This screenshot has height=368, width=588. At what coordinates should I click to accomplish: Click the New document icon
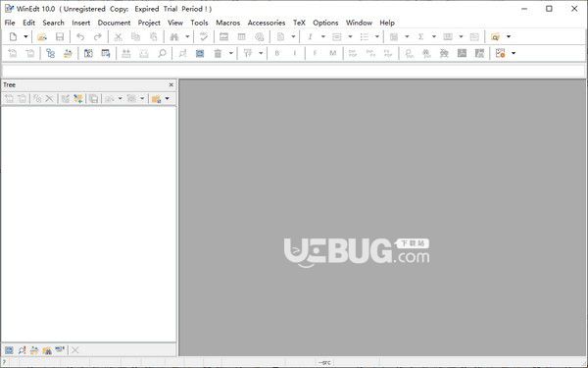(14, 37)
